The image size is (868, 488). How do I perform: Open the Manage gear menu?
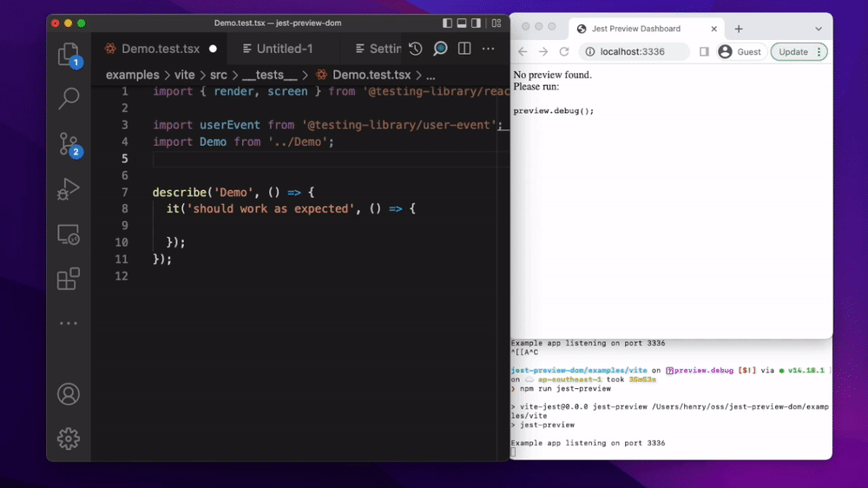click(x=69, y=439)
